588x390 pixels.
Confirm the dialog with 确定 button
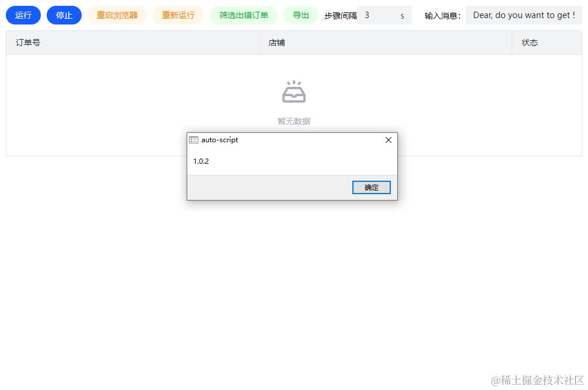click(371, 187)
